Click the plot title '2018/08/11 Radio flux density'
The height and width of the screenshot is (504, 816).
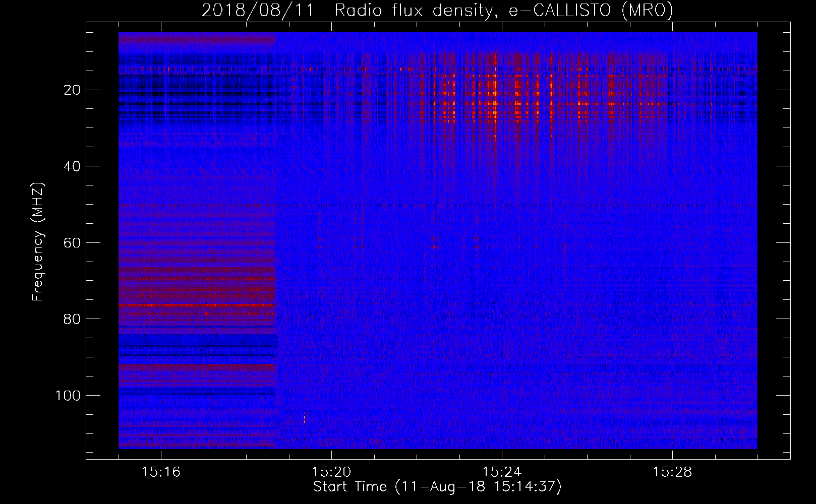pyautogui.click(x=437, y=10)
